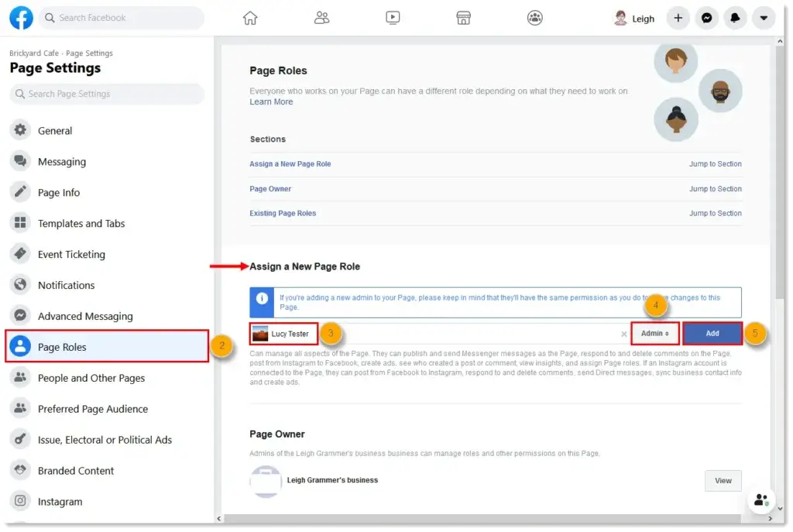The height and width of the screenshot is (532, 793).
Task: Click Leigh Grammer's business owner name
Action: [x=332, y=480]
